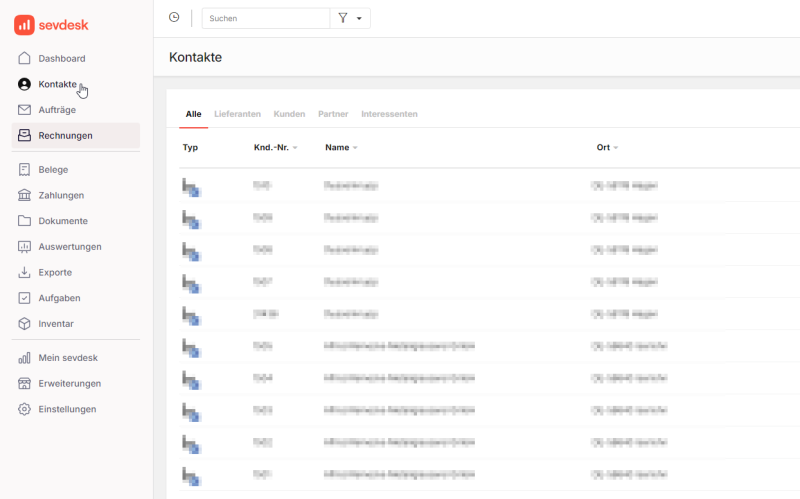Open the history clock icon
This screenshot has width=800, height=499.
pyautogui.click(x=174, y=17)
